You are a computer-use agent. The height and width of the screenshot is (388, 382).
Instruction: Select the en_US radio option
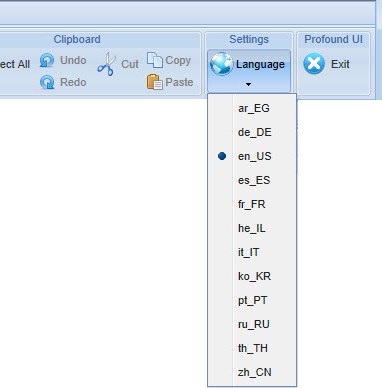tap(222, 156)
